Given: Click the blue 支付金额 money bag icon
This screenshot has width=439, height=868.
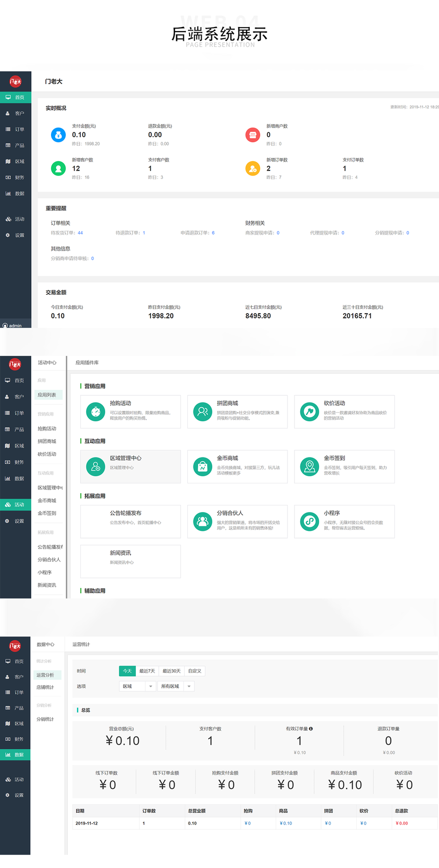Looking at the screenshot, I should point(58,135).
